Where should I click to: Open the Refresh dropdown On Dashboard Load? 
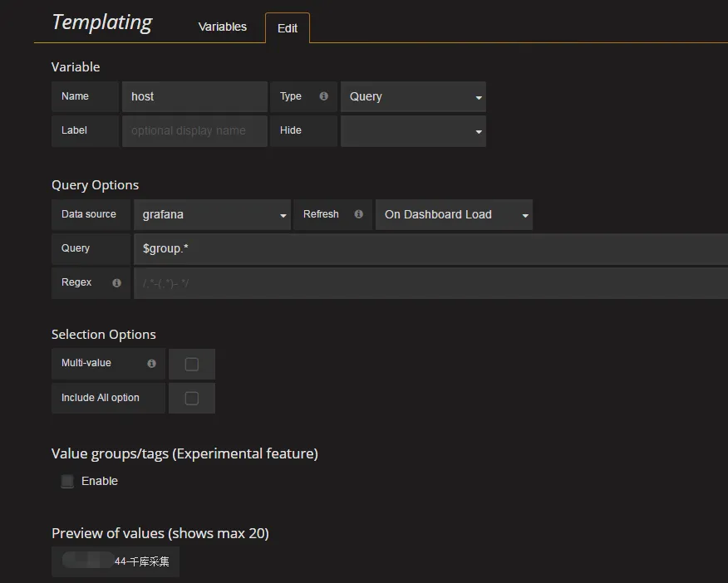(454, 215)
